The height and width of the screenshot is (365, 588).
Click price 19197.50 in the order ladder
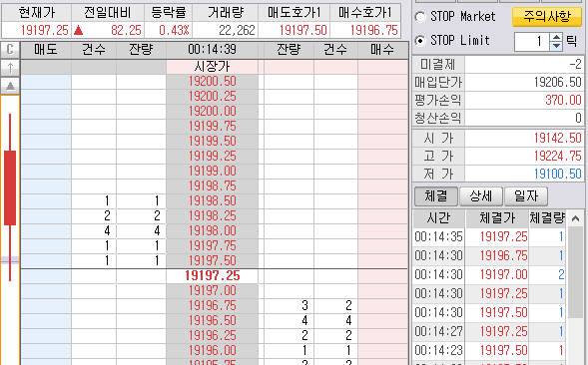click(213, 261)
